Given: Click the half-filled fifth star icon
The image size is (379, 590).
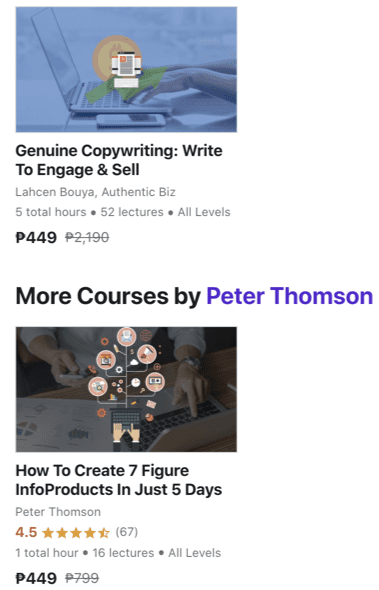Looking at the screenshot, I should point(104,533).
